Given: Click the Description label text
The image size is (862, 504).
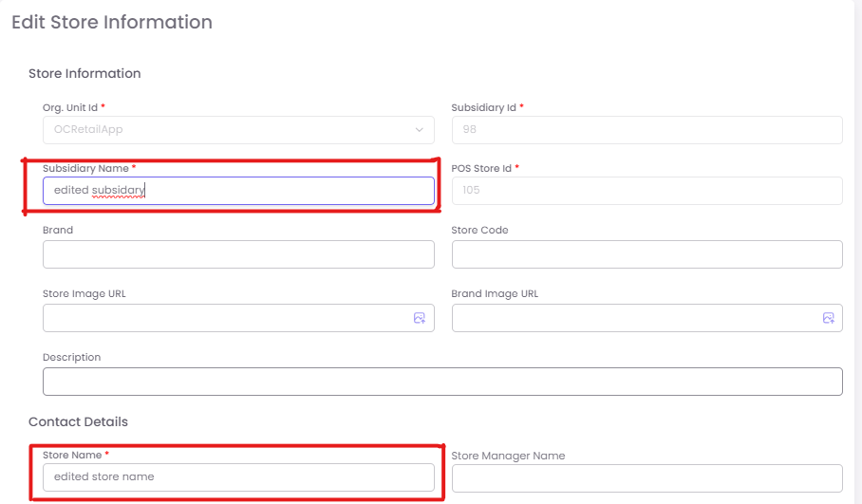Looking at the screenshot, I should tap(71, 357).
